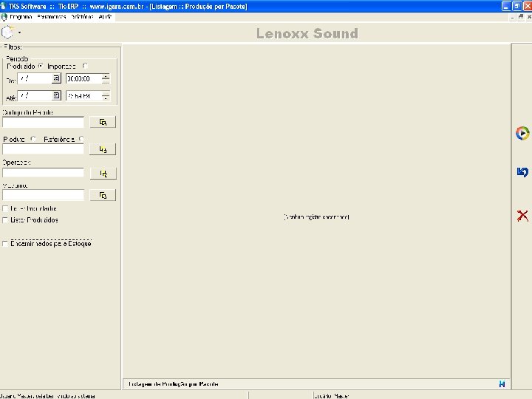
Task: Open dropdown arrow next to new document icon
Action: click(x=19, y=33)
